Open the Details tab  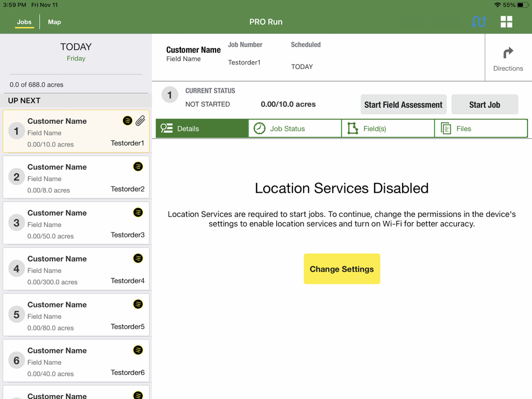[x=202, y=128]
